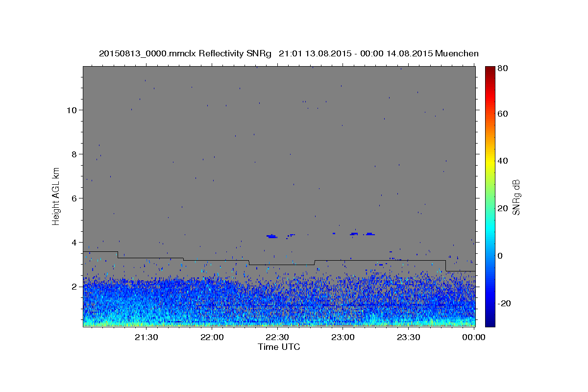Click the 00:00 time tick label
This screenshot has width=588, height=392.
tap(474, 337)
